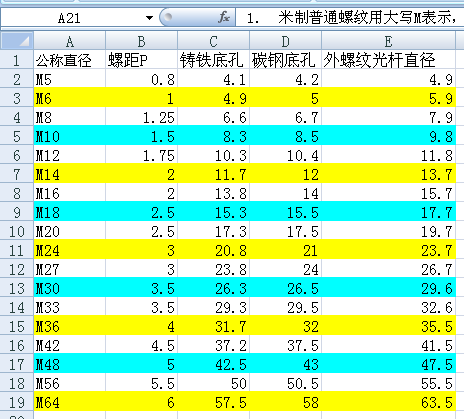Select column C header
This screenshot has height=419, width=464.
213,41
